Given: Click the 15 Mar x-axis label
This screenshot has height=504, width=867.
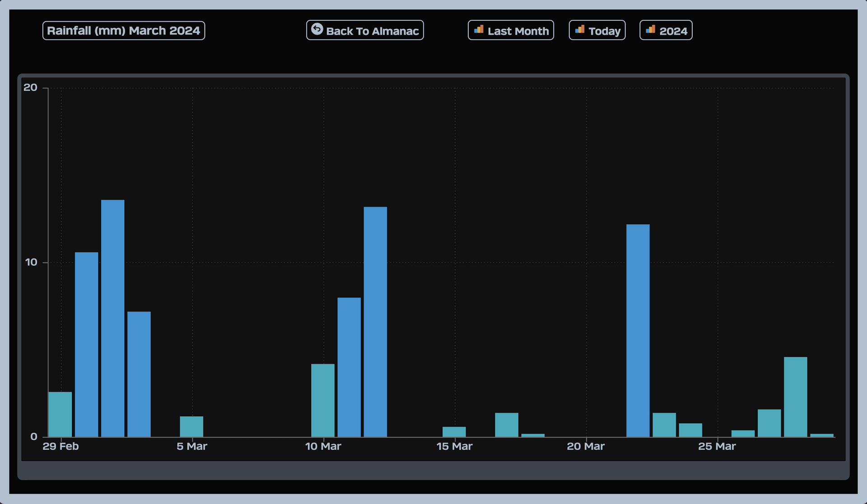Looking at the screenshot, I should [454, 446].
